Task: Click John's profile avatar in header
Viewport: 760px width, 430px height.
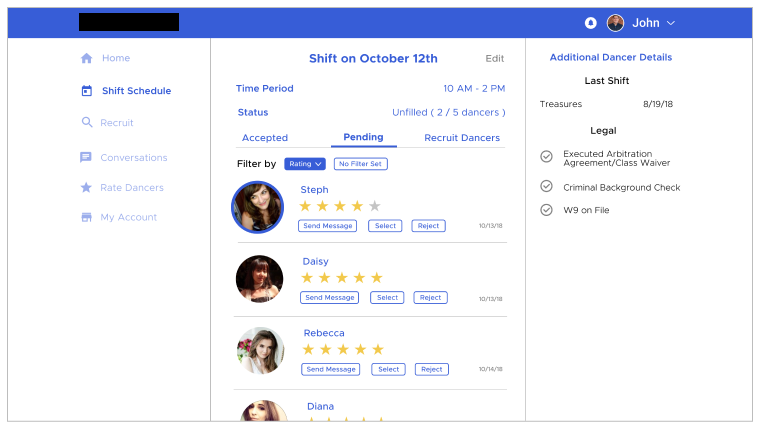Action: [x=615, y=23]
